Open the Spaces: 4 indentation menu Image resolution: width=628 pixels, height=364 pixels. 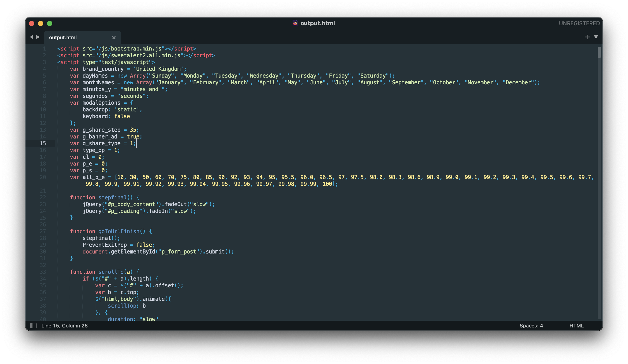[531, 326]
